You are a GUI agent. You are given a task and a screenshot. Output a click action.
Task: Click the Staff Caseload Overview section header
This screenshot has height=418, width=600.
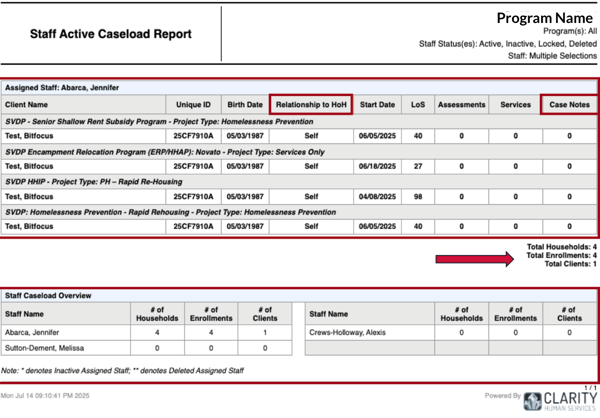tap(48, 296)
